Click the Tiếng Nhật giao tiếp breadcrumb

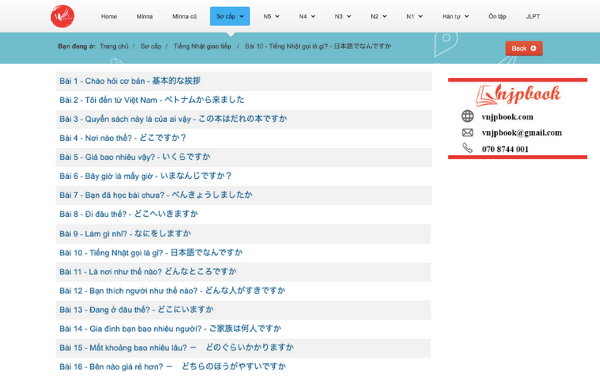(x=202, y=46)
